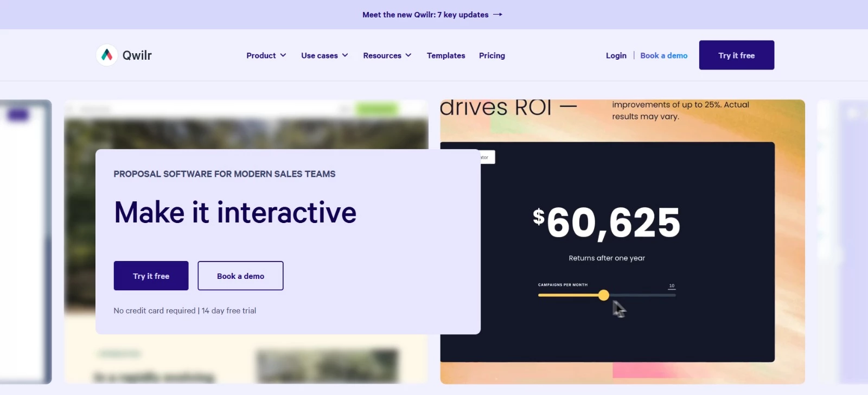Click 'Proposal software for modern sales teams' text
The width and height of the screenshot is (868, 395).
tap(225, 174)
